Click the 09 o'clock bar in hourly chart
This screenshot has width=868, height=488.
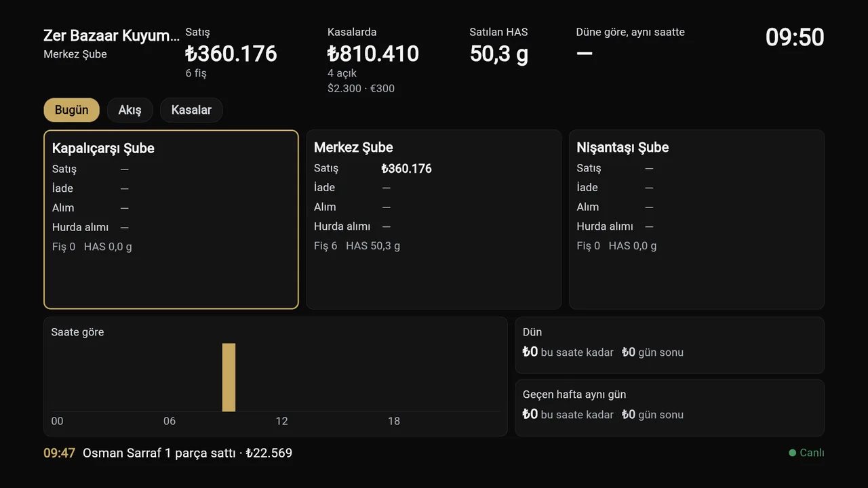(x=229, y=377)
